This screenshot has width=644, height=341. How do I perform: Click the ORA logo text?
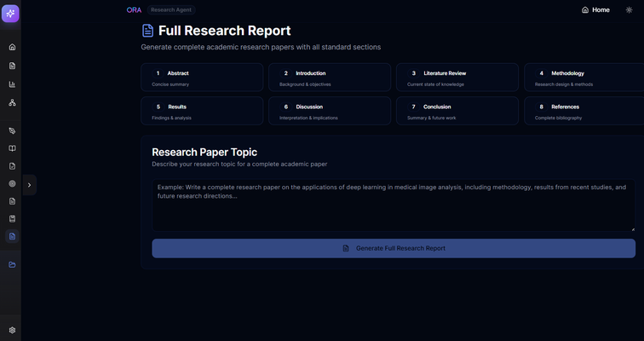pyautogui.click(x=134, y=10)
